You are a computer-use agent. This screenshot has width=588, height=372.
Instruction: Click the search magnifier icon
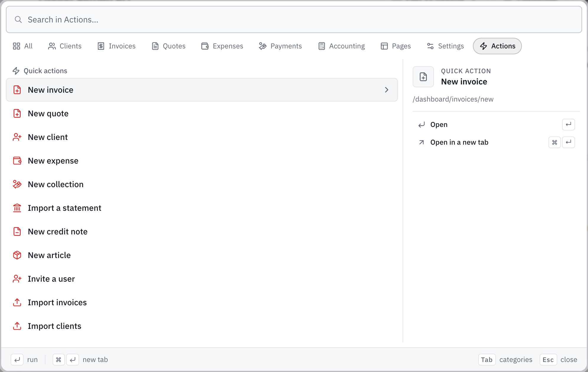tap(18, 19)
